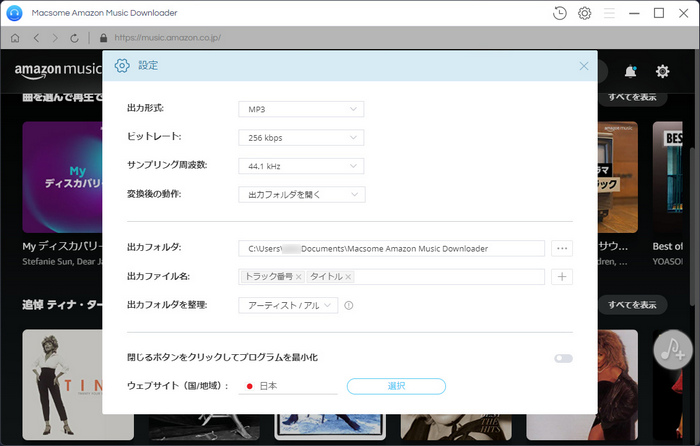Viewport: 700px width, 446px height.
Task: Remove the タイトル tag
Action: (348, 277)
